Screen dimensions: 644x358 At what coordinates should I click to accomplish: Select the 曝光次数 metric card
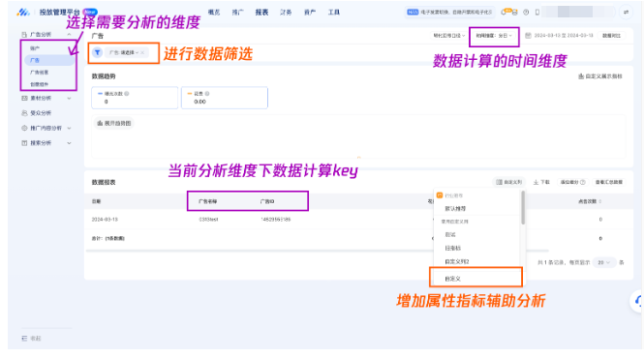tap(135, 98)
